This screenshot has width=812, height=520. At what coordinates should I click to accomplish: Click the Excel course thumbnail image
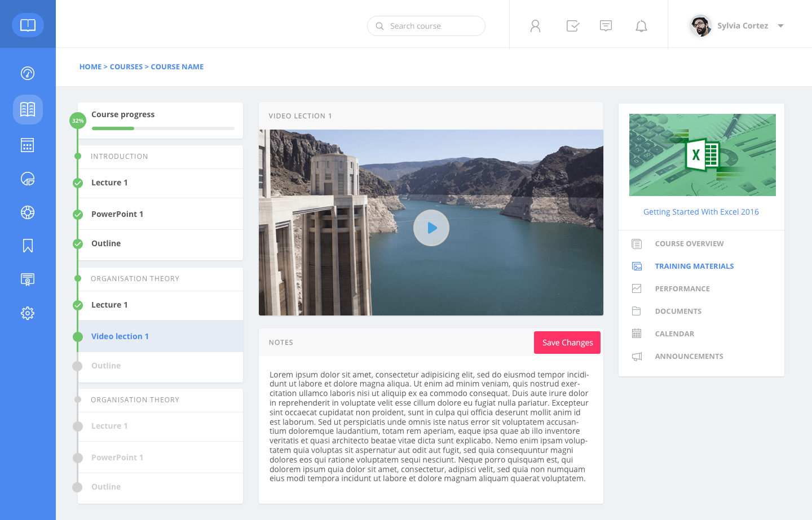tap(703, 155)
